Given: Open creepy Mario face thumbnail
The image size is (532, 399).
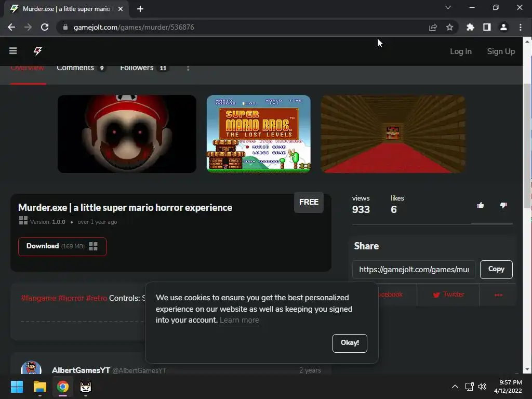Looking at the screenshot, I should [x=127, y=134].
